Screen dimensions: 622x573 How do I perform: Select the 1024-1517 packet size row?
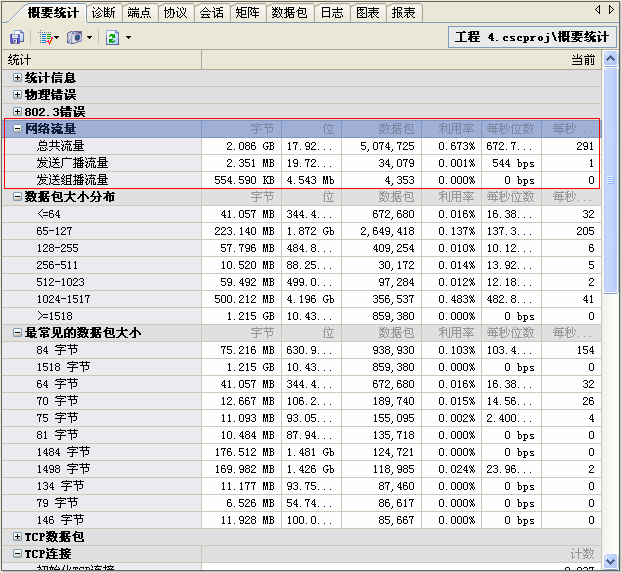click(x=301, y=299)
